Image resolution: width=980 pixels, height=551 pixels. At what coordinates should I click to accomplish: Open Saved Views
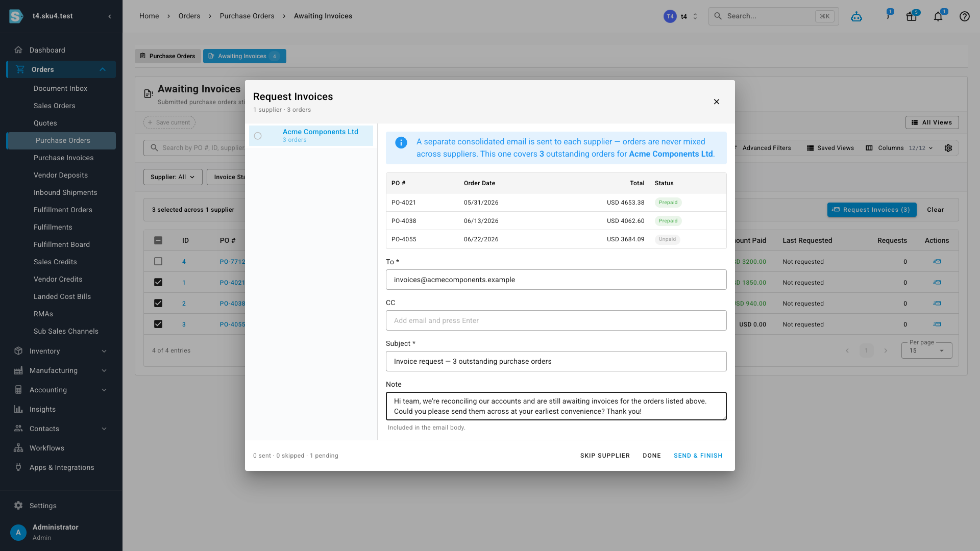pyautogui.click(x=830, y=148)
